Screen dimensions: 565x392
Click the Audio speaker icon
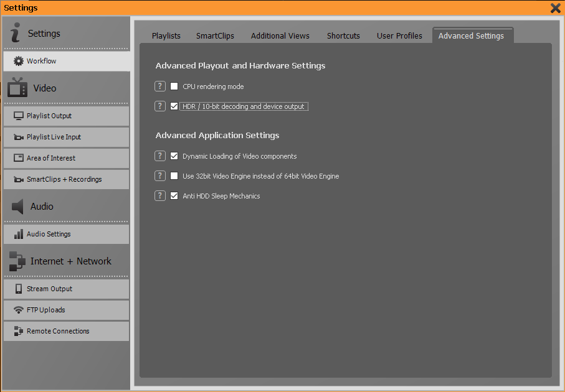point(17,206)
